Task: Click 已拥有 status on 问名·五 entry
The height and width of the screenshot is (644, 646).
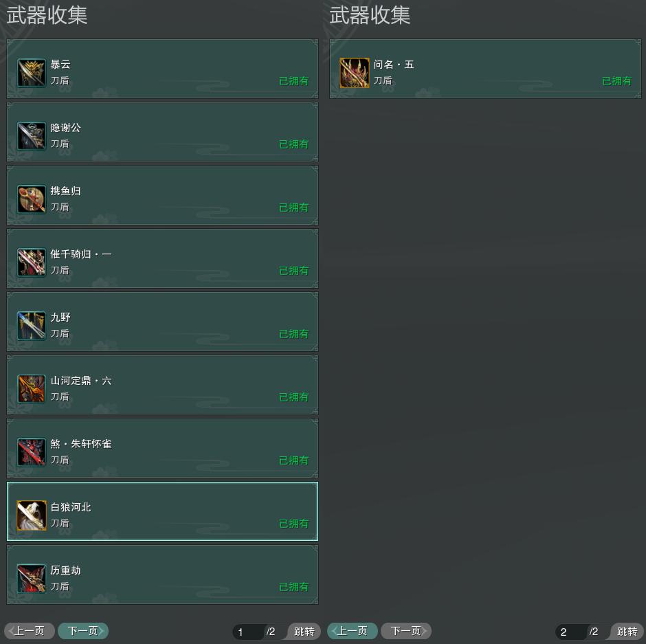Action: 616,81
